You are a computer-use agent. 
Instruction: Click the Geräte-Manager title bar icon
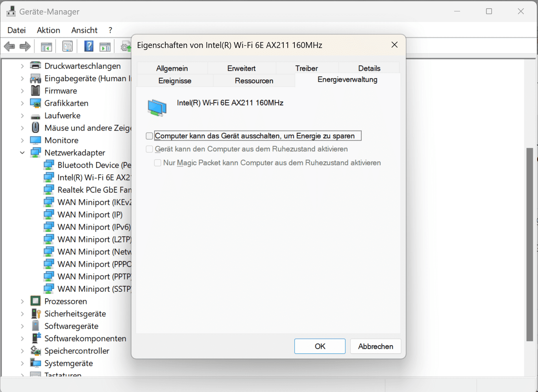click(x=11, y=11)
